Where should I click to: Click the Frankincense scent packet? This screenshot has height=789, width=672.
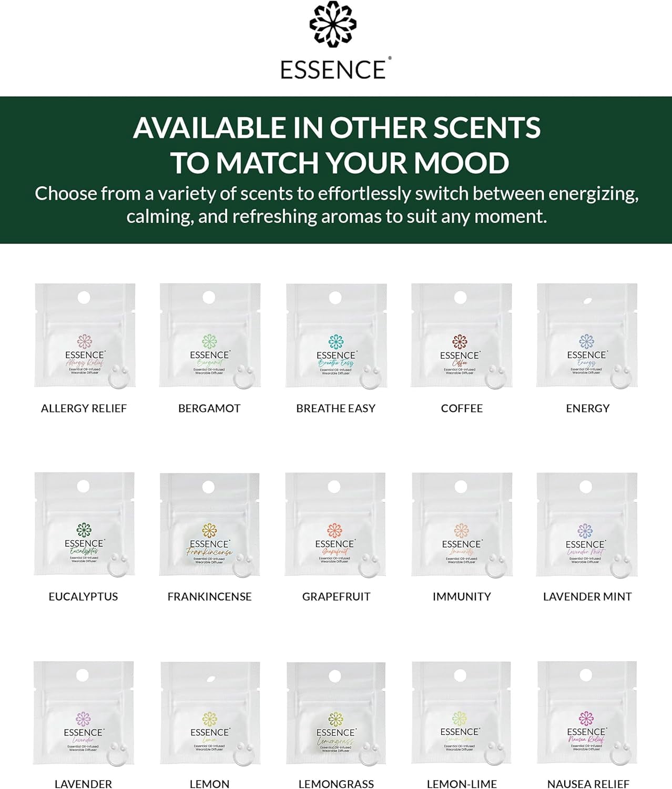209,524
